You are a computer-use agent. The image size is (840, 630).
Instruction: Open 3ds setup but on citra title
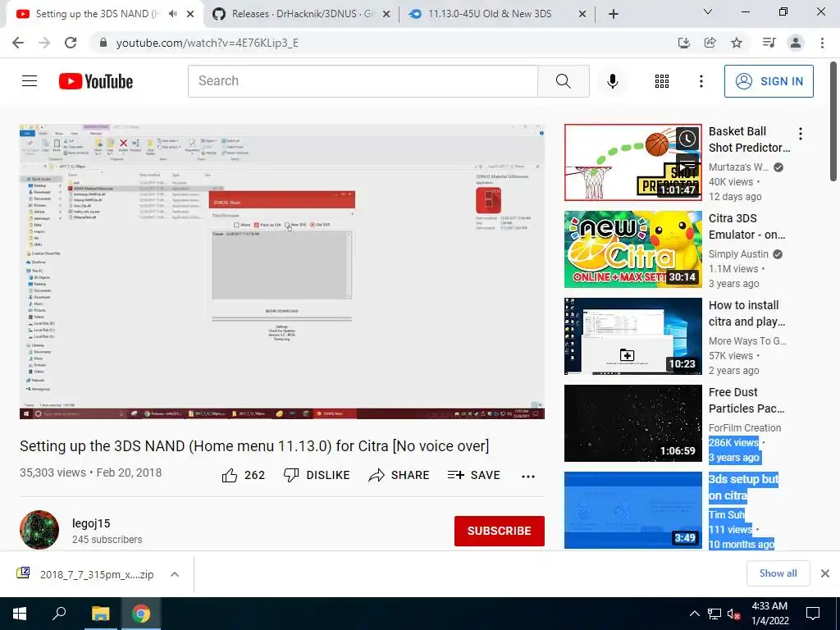point(743,487)
